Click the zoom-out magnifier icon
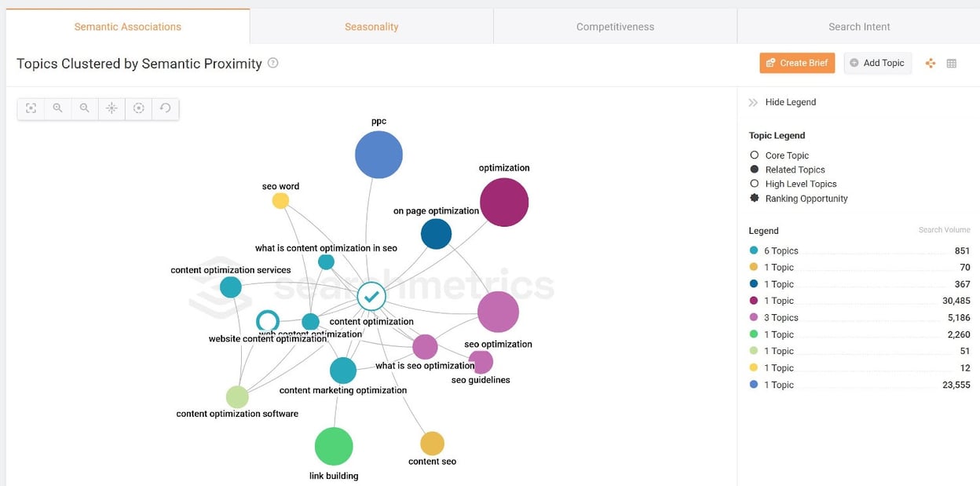The width and height of the screenshot is (980, 486). pyautogui.click(x=85, y=108)
